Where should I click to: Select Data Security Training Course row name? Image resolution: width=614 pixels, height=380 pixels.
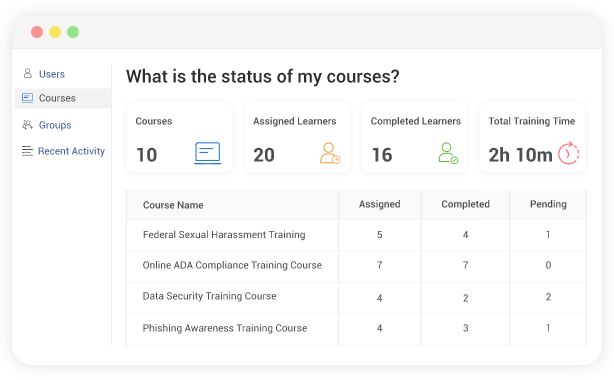click(209, 296)
